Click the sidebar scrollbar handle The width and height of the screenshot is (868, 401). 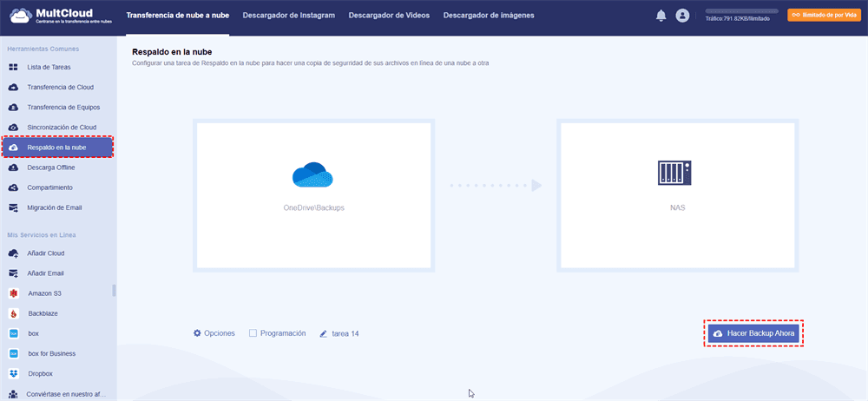coord(114,290)
